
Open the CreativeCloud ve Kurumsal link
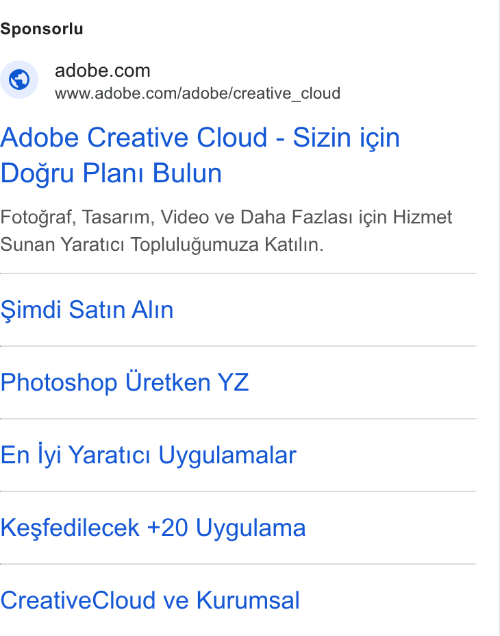(x=150, y=600)
